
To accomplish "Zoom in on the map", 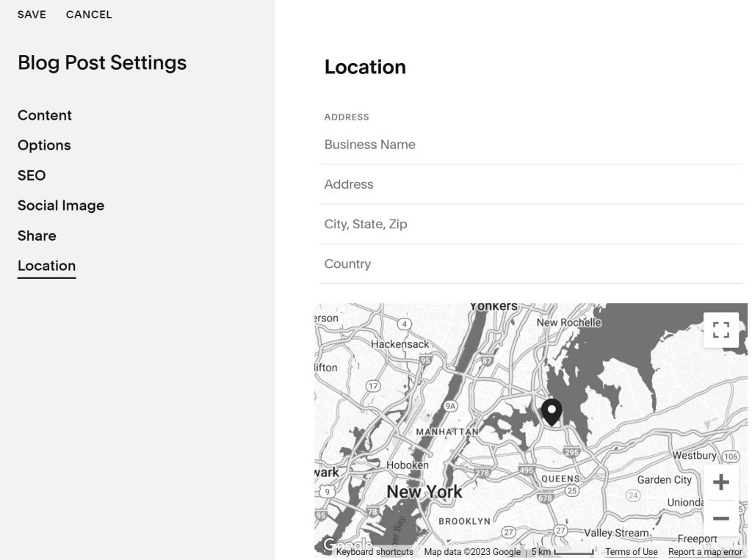I will (720, 482).
